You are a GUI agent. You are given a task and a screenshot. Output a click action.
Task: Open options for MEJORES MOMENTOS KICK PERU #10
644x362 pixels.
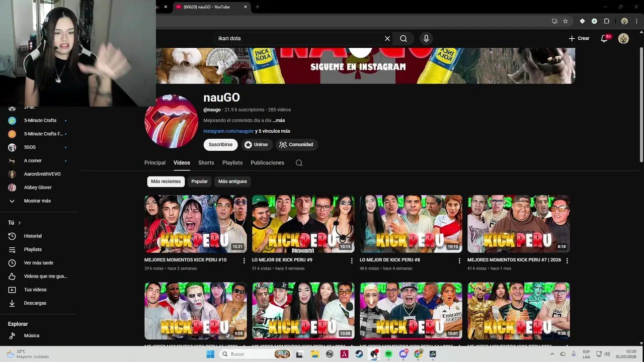(244, 260)
